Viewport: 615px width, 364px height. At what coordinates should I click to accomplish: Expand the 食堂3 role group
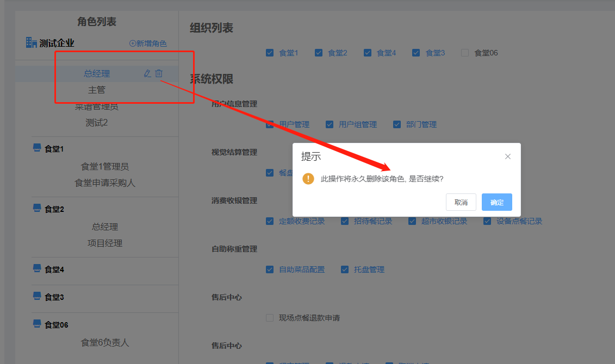pyautogui.click(x=53, y=297)
